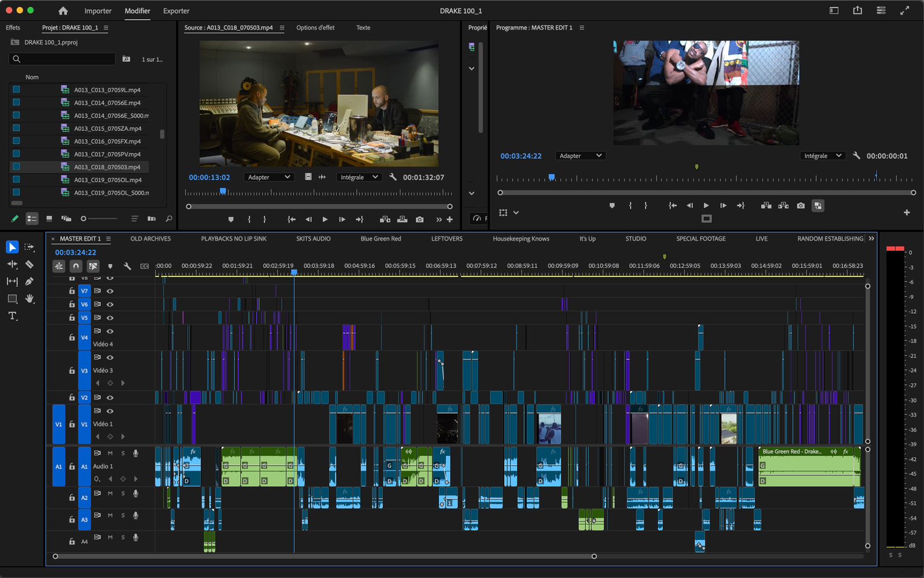
Task: Open Options d'effet tab
Action: coord(315,28)
